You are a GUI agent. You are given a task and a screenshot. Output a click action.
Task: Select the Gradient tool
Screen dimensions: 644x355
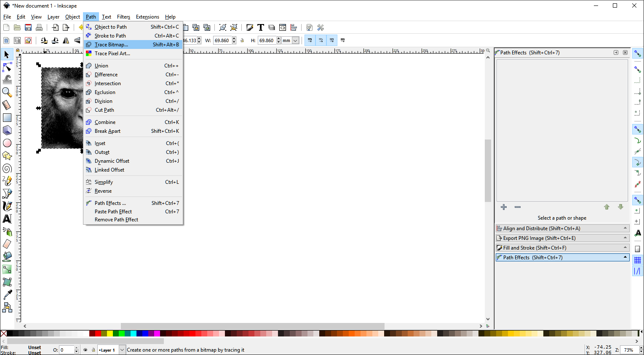(7, 269)
